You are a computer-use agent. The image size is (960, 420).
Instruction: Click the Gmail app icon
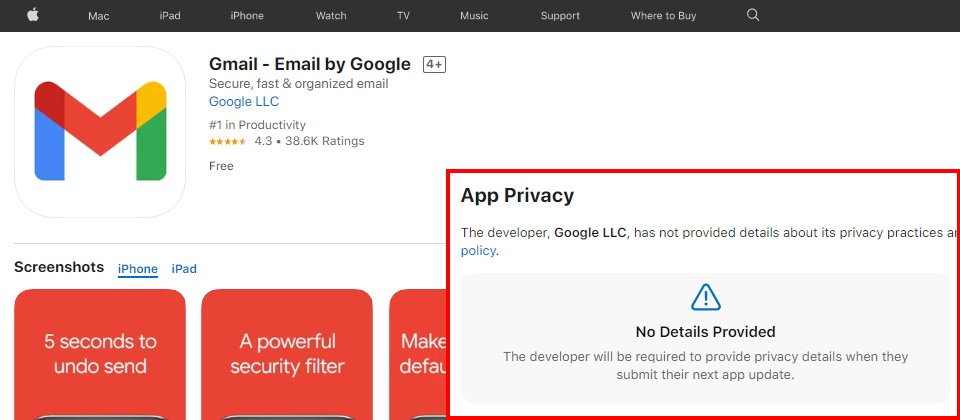point(100,132)
